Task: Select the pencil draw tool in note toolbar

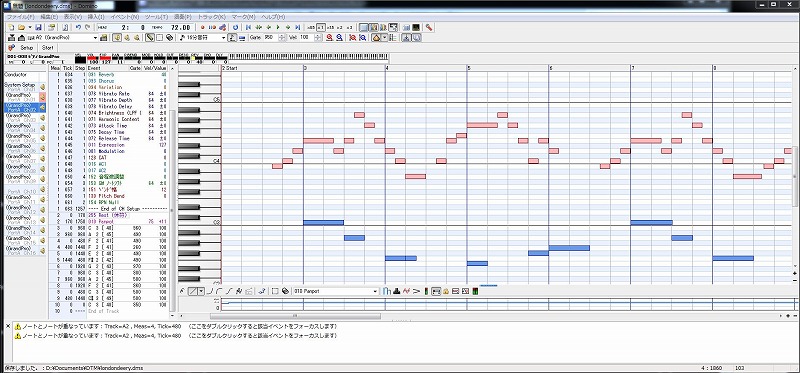Action: [150, 38]
